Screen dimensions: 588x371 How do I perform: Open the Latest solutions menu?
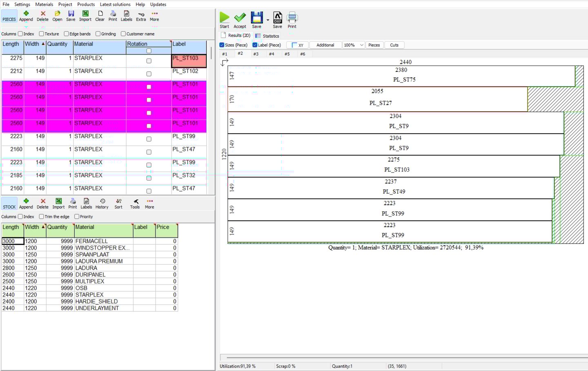[115, 4]
